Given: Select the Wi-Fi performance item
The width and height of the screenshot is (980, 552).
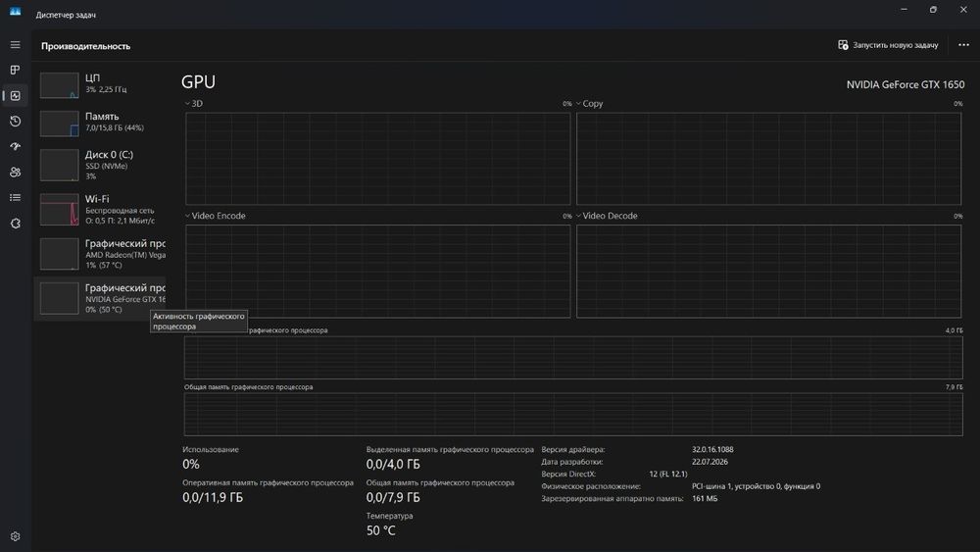Looking at the screenshot, I should click(100, 210).
